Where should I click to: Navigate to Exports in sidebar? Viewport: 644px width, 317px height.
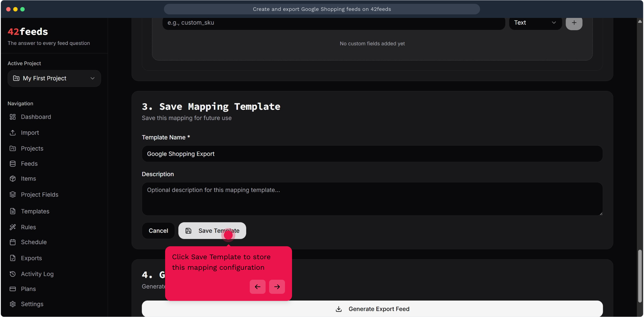(31, 258)
